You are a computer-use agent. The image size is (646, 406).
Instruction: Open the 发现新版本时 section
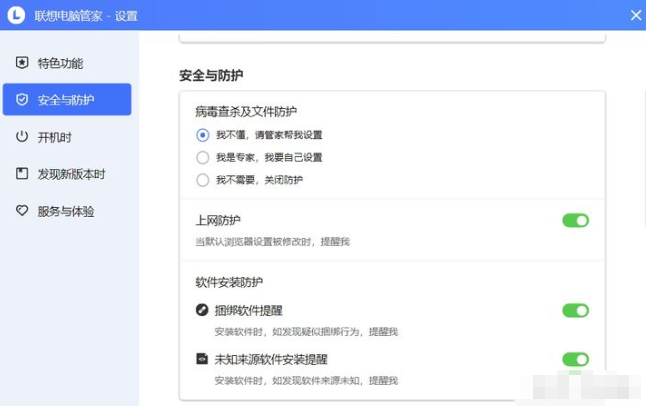[67, 174]
